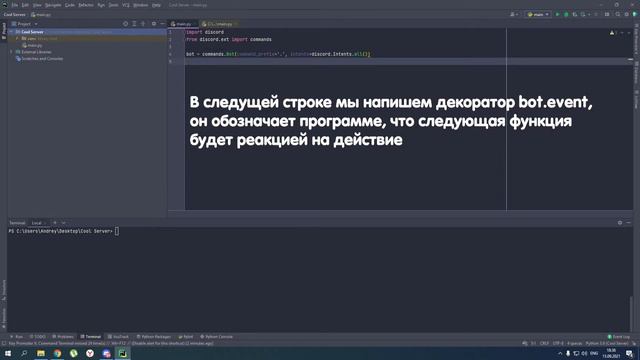Image resolution: width=640 pixels, height=360 pixels.
Task: Open Chrome from the taskbar
Action: 57,353
